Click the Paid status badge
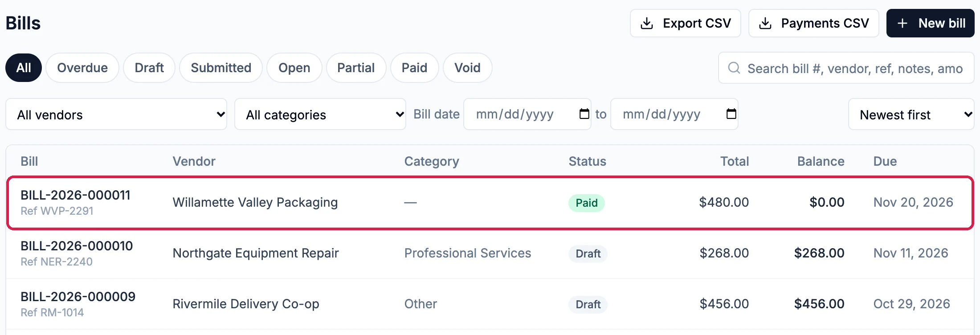980x335 pixels. [x=587, y=203]
